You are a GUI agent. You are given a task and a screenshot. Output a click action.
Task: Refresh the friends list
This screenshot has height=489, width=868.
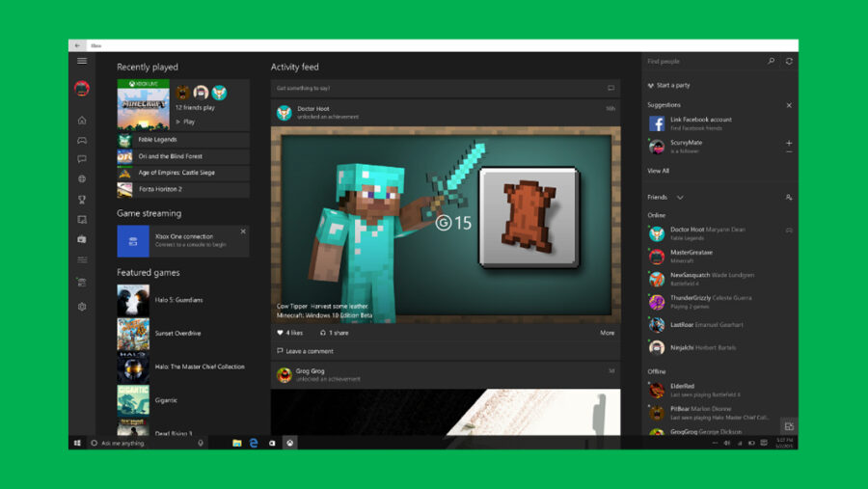point(789,61)
